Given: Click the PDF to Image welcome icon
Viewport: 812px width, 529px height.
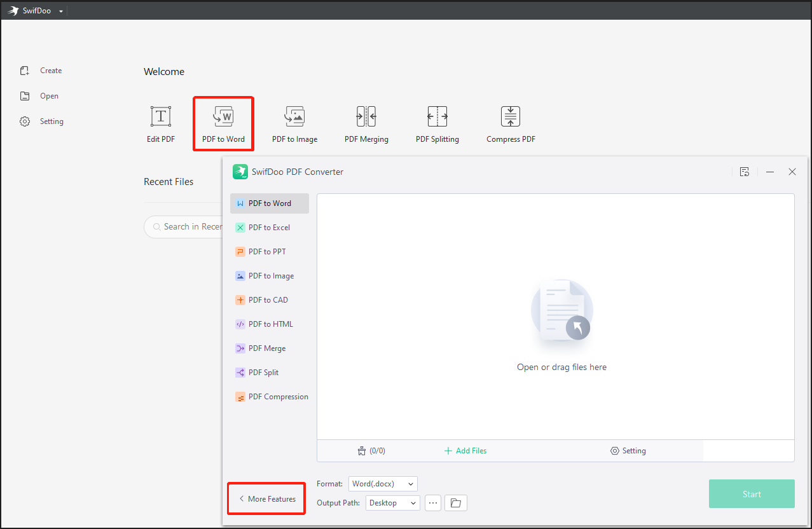Looking at the screenshot, I should pyautogui.click(x=295, y=116).
